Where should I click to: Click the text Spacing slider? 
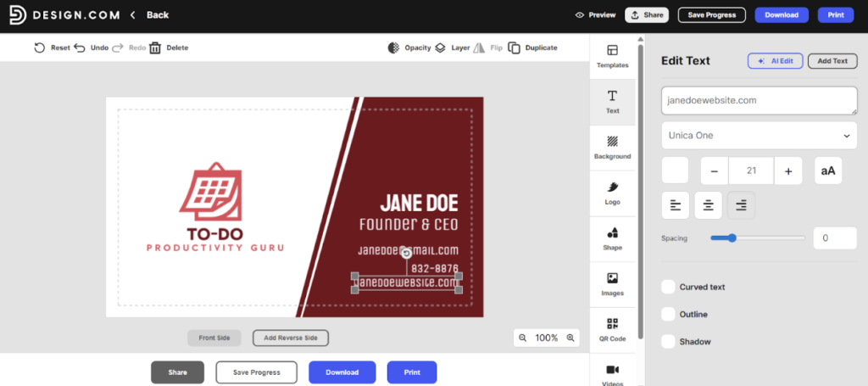pos(758,238)
